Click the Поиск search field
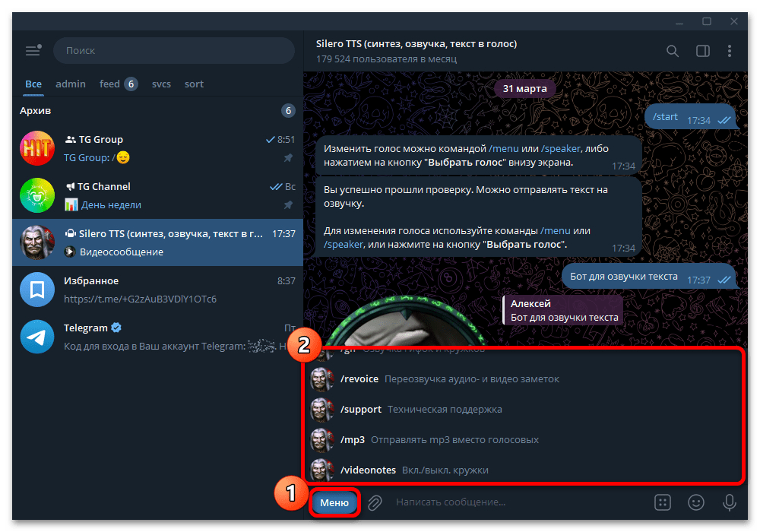Viewport: 760px width, 532px height. [x=174, y=50]
